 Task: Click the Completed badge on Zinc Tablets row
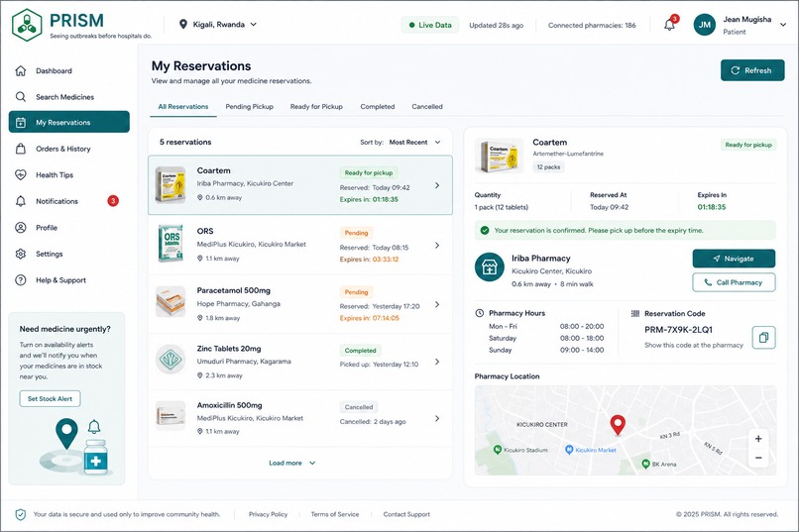(x=360, y=351)
